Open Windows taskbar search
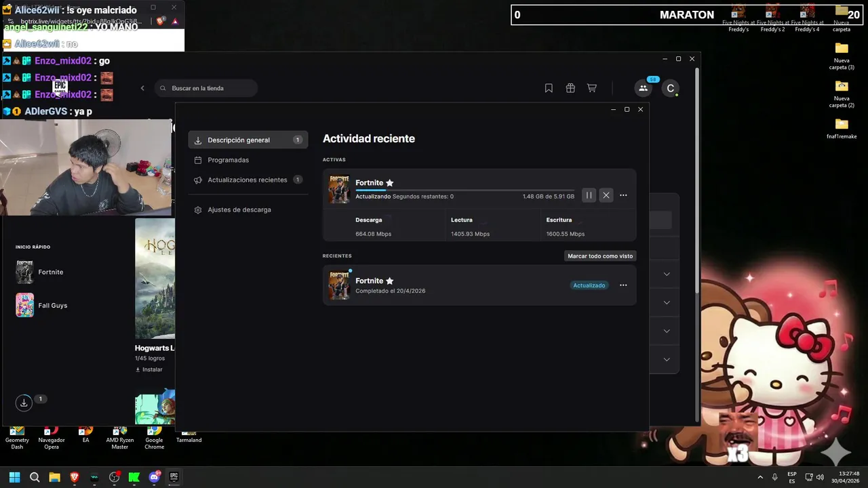Viewport: 868px width, 488px height. click(35, 477)
